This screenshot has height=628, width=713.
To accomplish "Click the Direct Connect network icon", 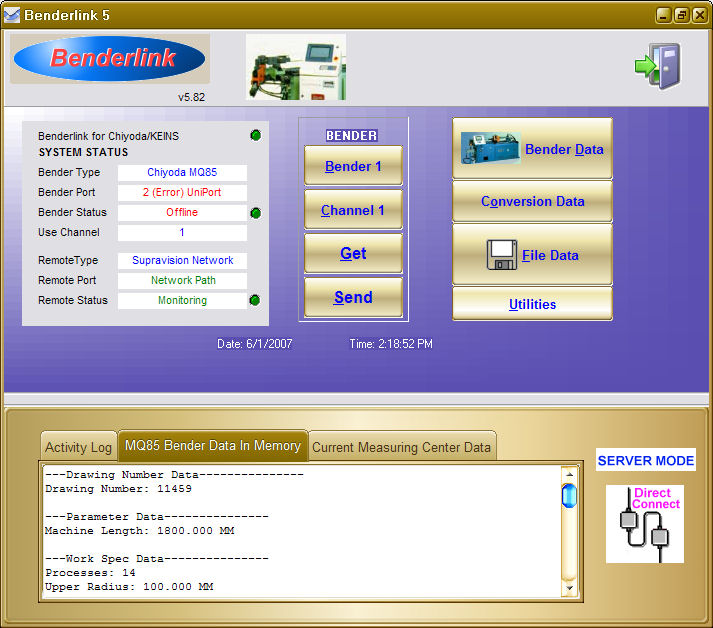I will pos(644,523).
